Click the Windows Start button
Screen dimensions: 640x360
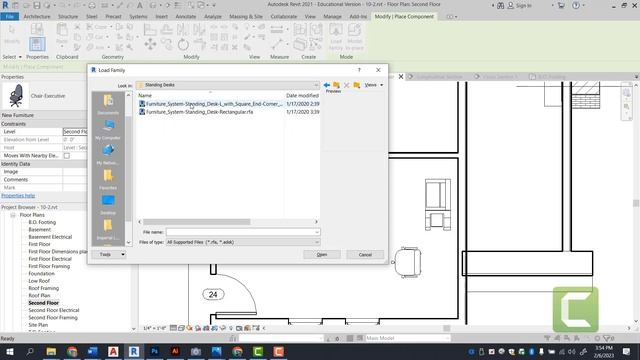click(9, 351)
